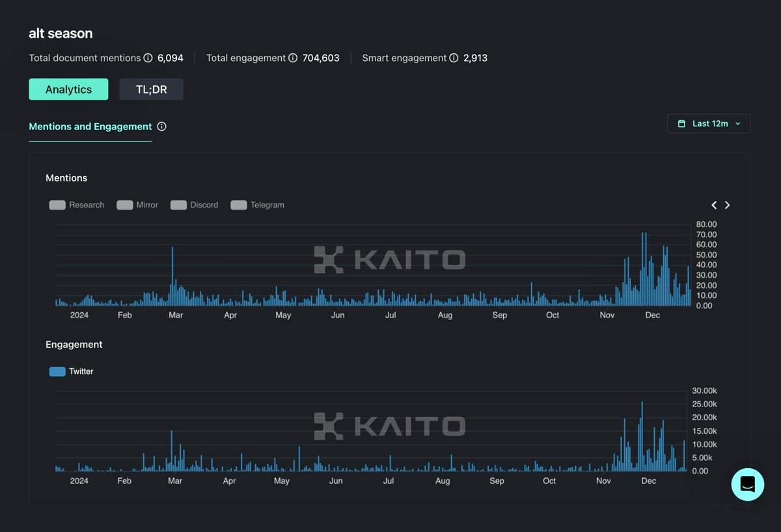Click the Mentions and Engagement section heading
Viewport: 781px width, 532px height.
click(x=90, y=127)
